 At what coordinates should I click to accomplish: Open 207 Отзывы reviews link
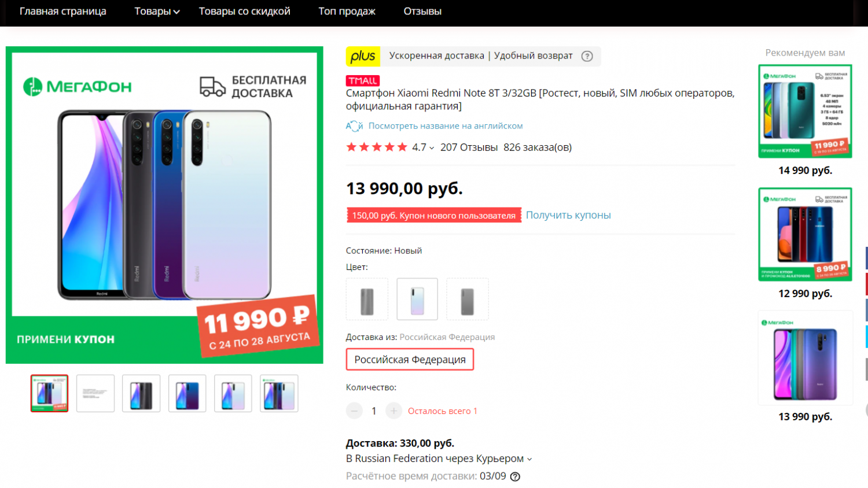(469, 147)
